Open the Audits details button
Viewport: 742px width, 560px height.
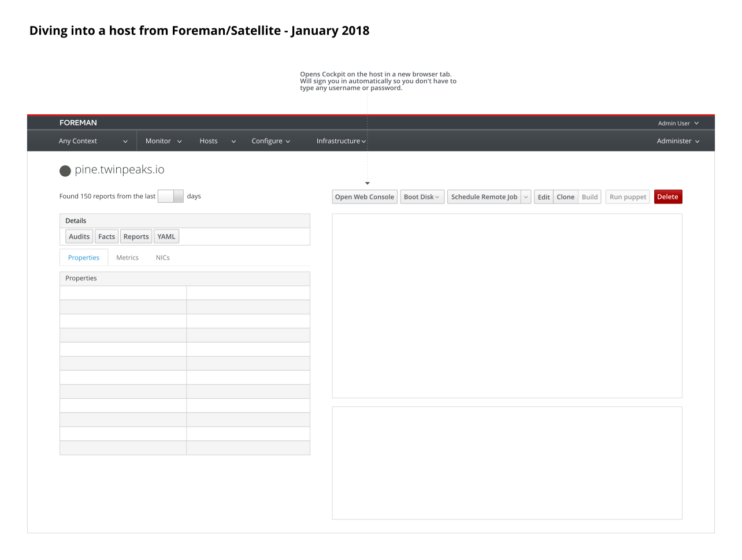(x=79, y=236)
